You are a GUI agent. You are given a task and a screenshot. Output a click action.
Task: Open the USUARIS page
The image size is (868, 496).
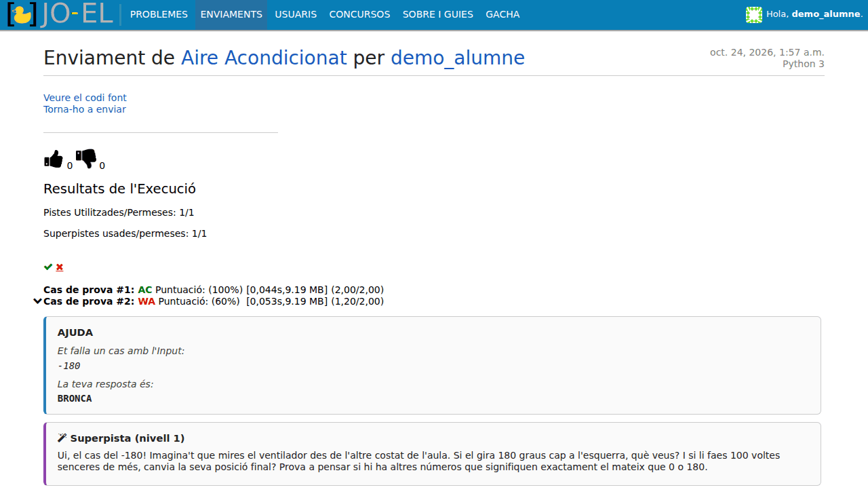[x=296, y=14]
